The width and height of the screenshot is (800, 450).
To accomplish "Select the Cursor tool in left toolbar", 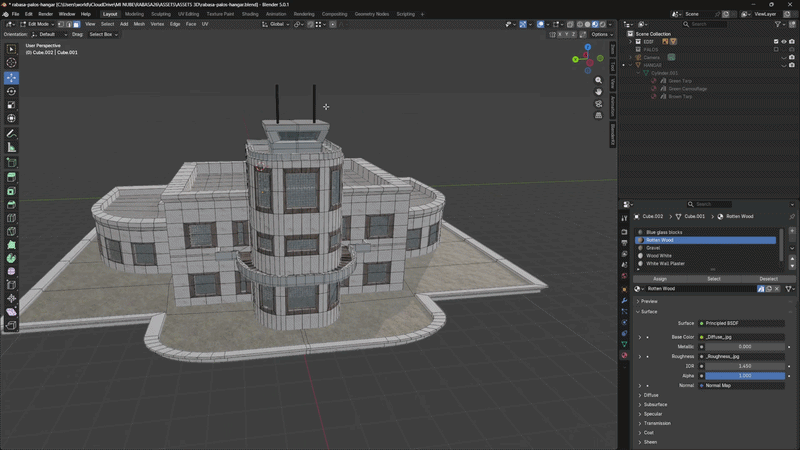I will pyautogui.click(x=11, y=63).
